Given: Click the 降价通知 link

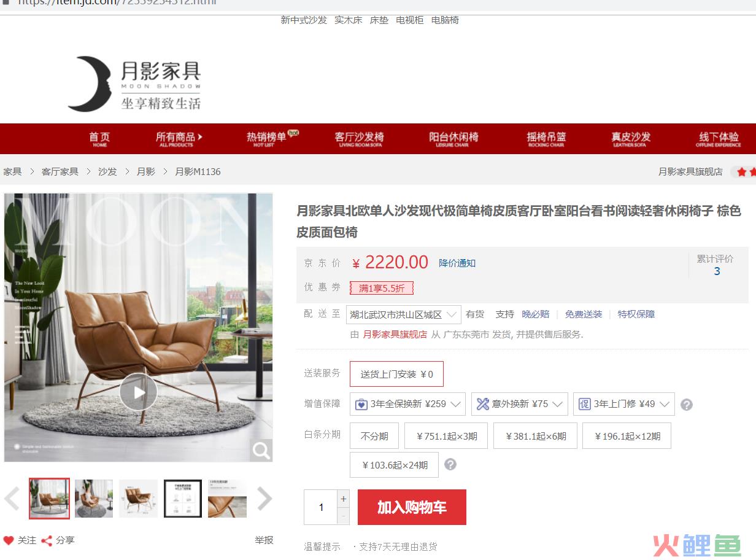Looking at the screenshot, I should pyautogui.click(x=457, y=263).
